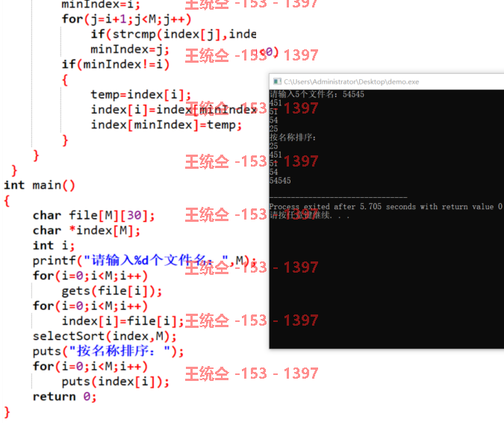Click the '按名称排序:' line in console output

tap(293, 137)
